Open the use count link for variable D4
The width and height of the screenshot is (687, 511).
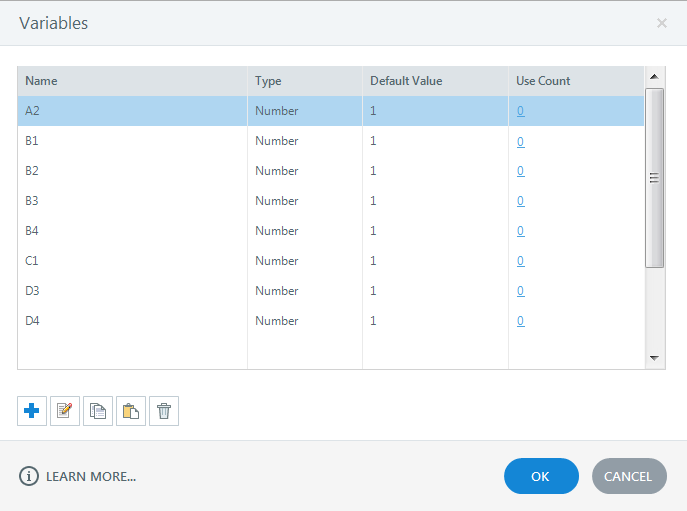coord(520,321)
